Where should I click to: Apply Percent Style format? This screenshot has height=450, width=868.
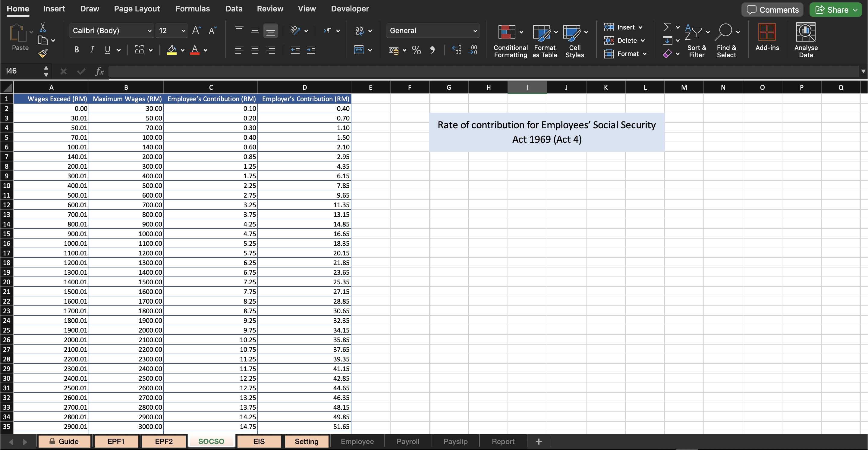tap(417, 50)
